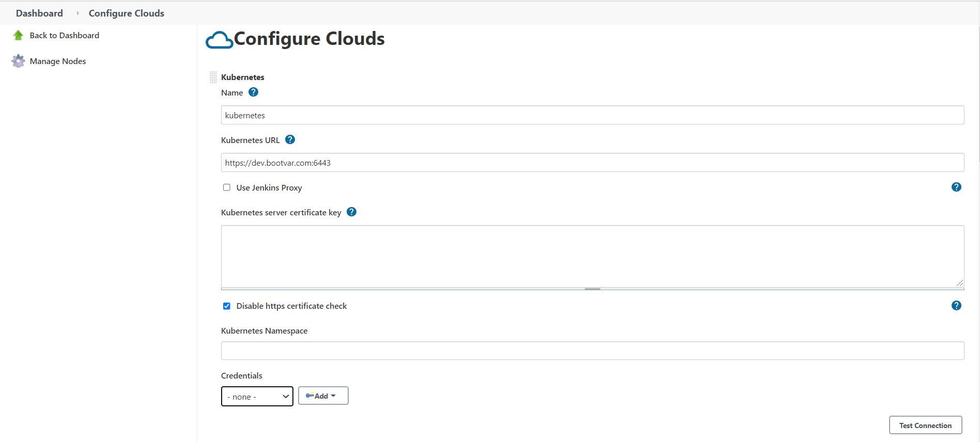The image size is (980, 442).
Task: Focus the Kubernetes Namespace field
Action: point(593,351)
